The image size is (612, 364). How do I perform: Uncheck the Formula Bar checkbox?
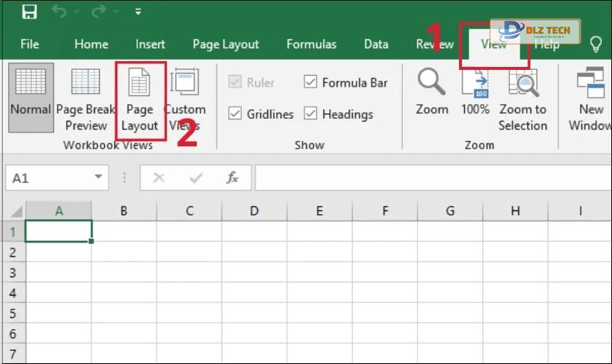[x=310, y=82]
